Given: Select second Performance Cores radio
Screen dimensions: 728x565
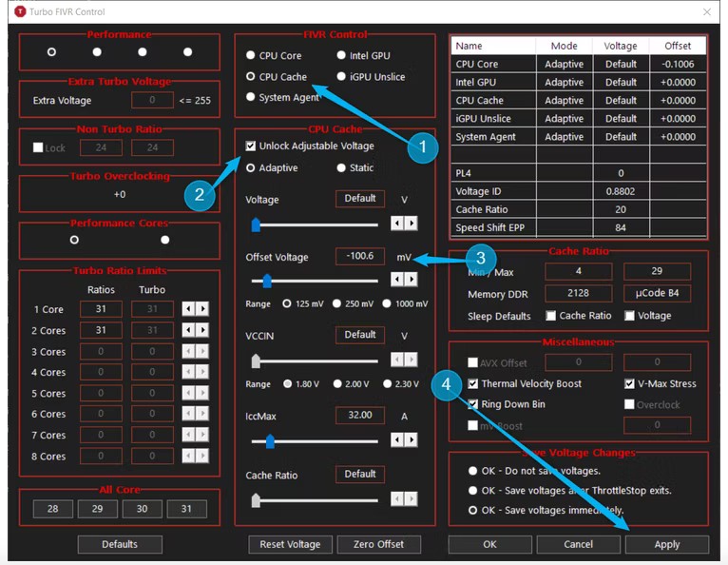Looking at the screenshot, I should point(164,240).
